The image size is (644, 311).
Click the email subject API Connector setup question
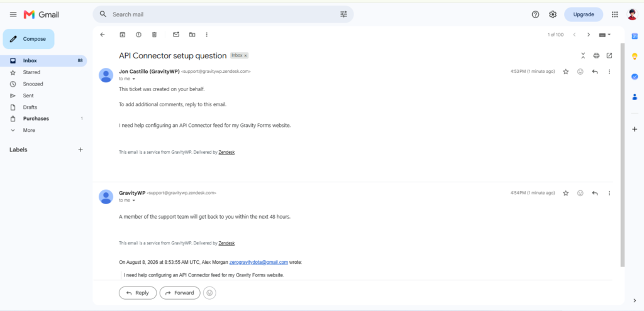[x=172, y=55]
